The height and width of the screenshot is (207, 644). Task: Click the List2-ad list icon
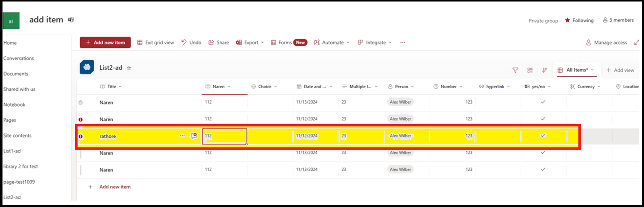[87, 67]
